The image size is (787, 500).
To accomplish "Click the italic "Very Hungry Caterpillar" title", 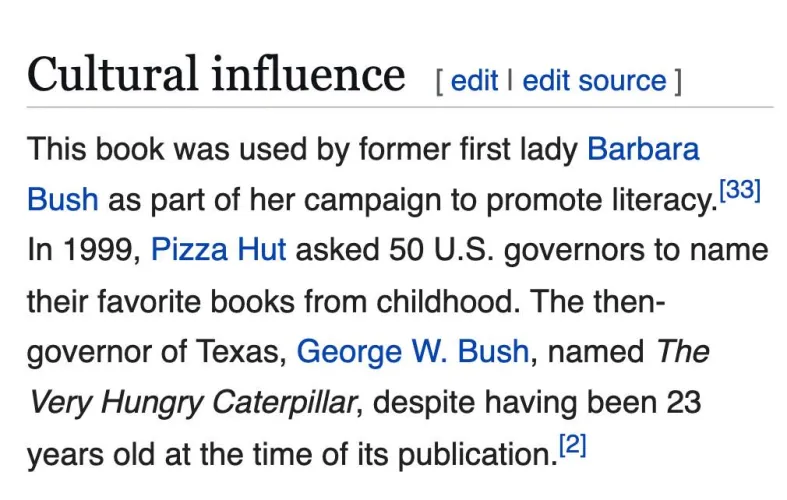I will point(192,402).
